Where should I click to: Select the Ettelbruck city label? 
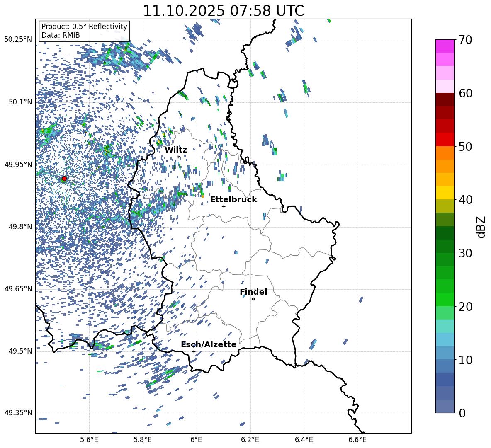tap(233, 199)
